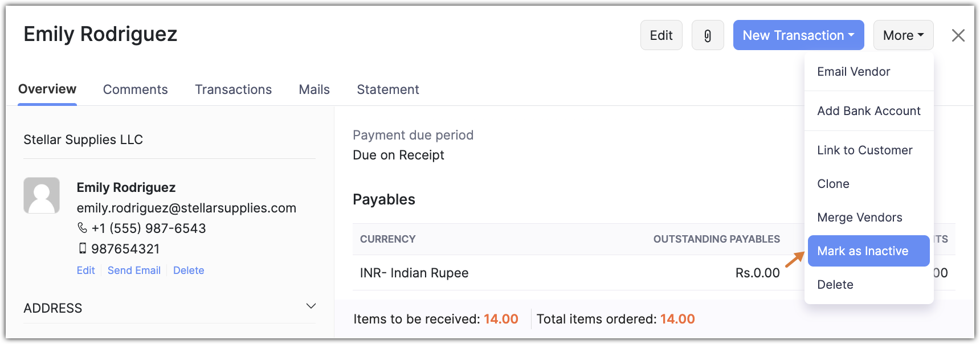Select the Overview tab

47,89
